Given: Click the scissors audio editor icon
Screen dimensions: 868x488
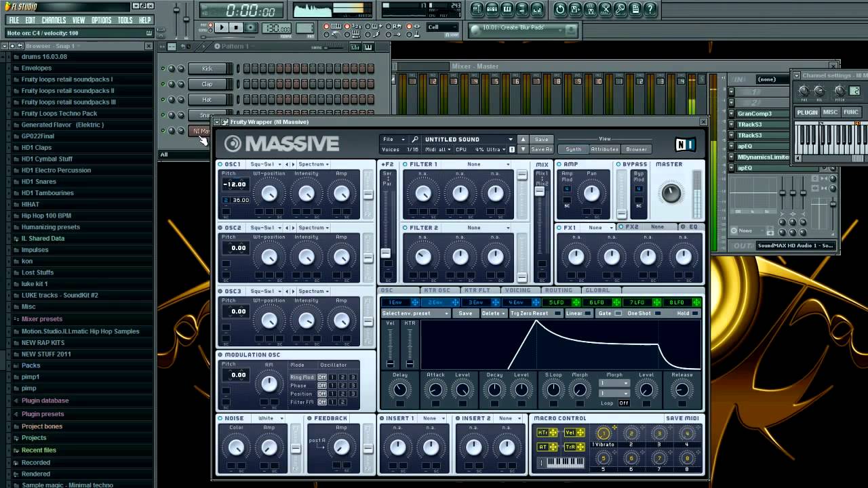Looking at the screenshot, I should click(x=606, y=9).
